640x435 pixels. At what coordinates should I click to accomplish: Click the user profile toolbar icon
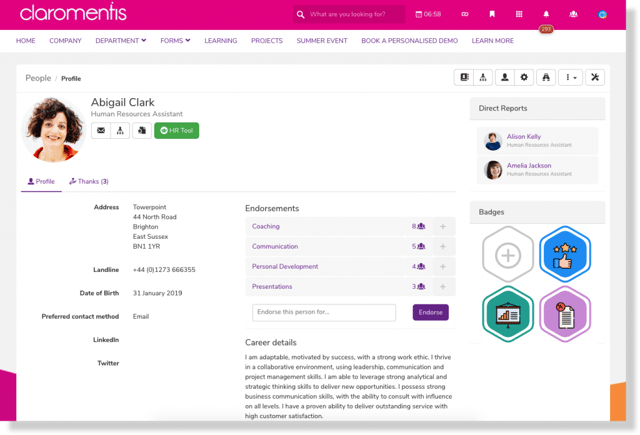505,77
